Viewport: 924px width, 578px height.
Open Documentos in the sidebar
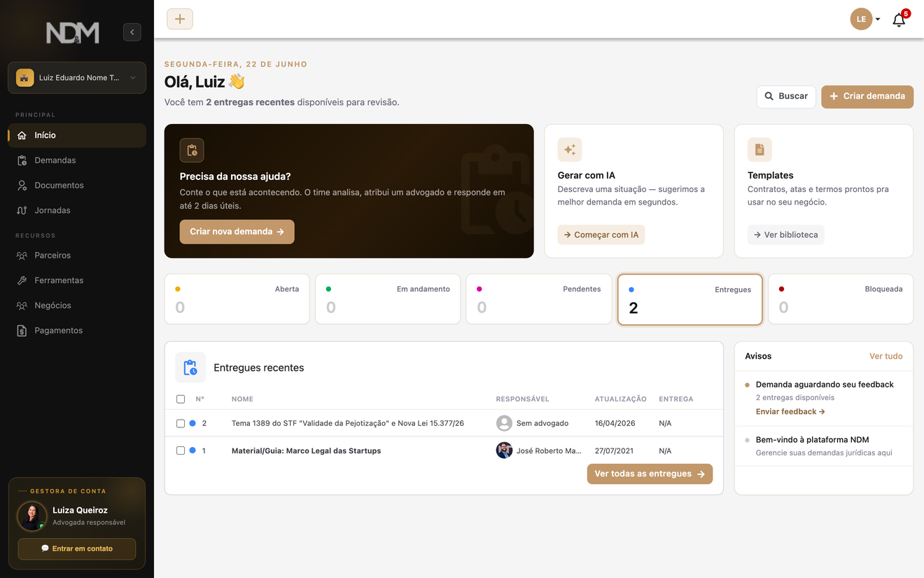pos(77,186)
